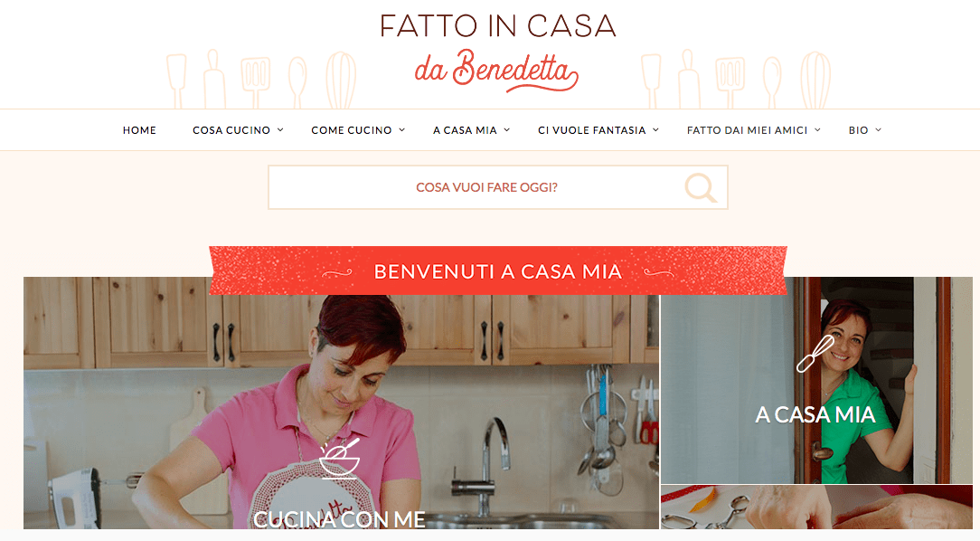
Task: Open the A Casa Mia menu chevron
Action: 507,130
